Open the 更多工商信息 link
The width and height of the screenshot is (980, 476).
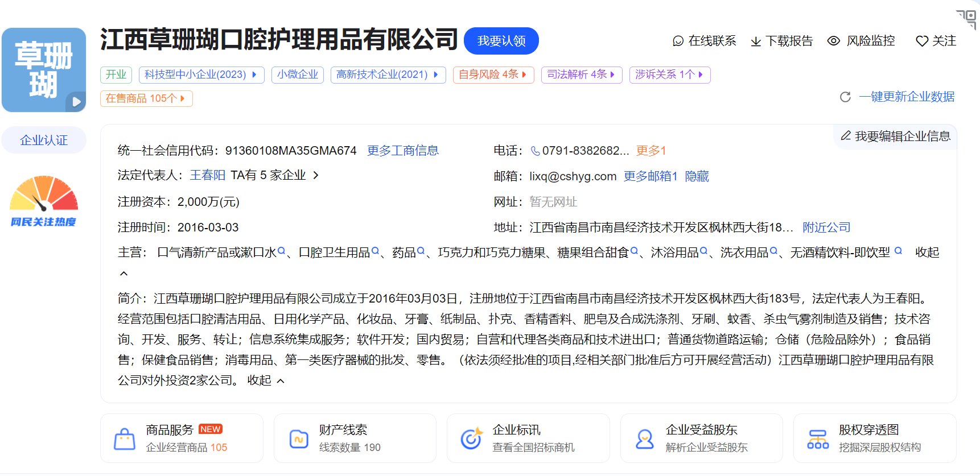pyautogui.click(x=402, y=151)
